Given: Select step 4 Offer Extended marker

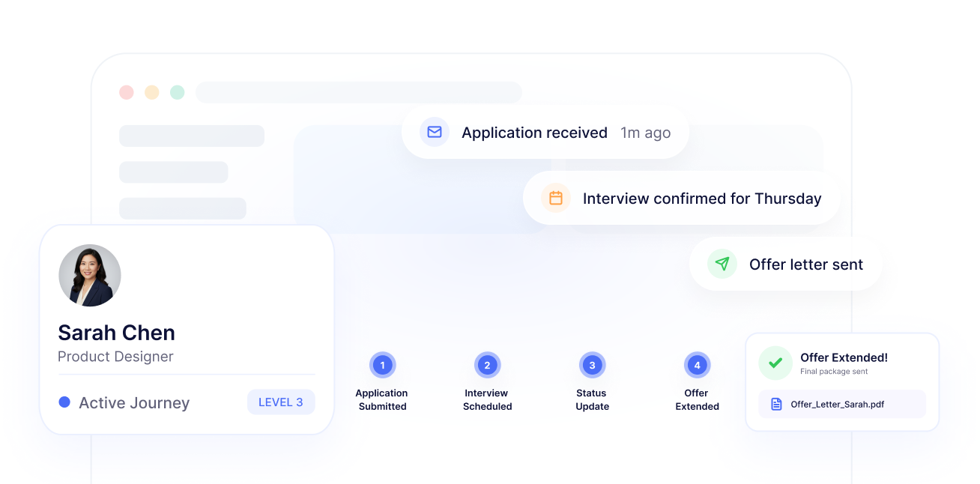Looking at the screenshot, I should click(x=697, y=366).
